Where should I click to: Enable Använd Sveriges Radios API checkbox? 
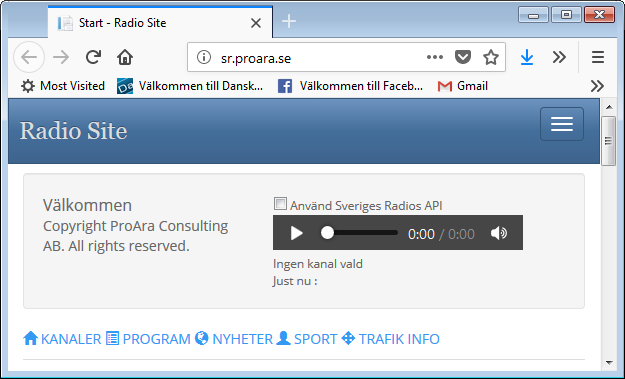pyautogui.click(x=280, y=204)
